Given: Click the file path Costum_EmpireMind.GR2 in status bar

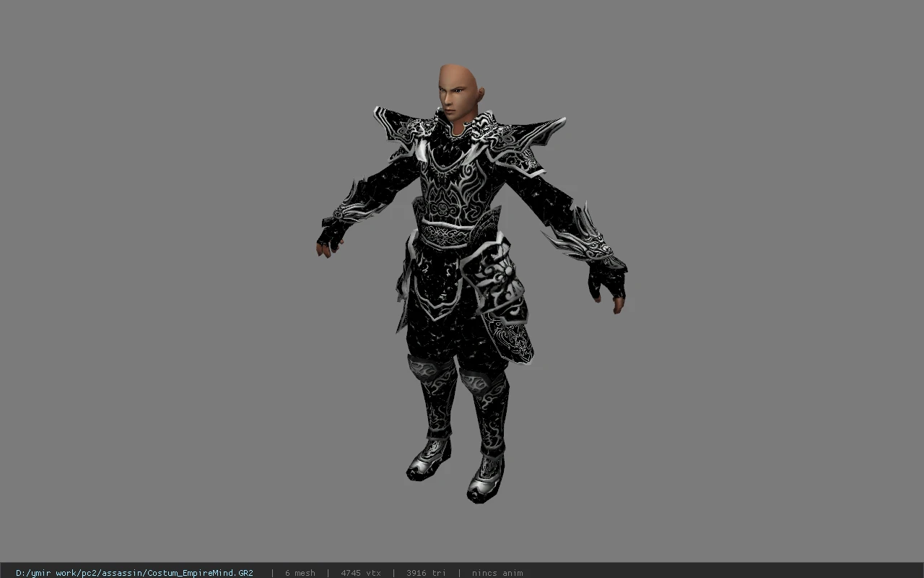Looking at the screenshot, I should point(134,573).
